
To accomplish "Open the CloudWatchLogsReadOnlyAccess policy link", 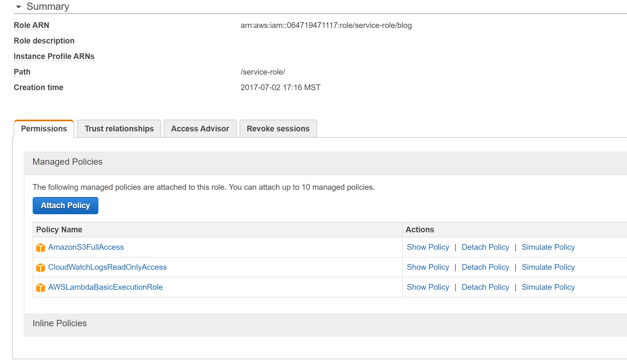I will 107,267.
